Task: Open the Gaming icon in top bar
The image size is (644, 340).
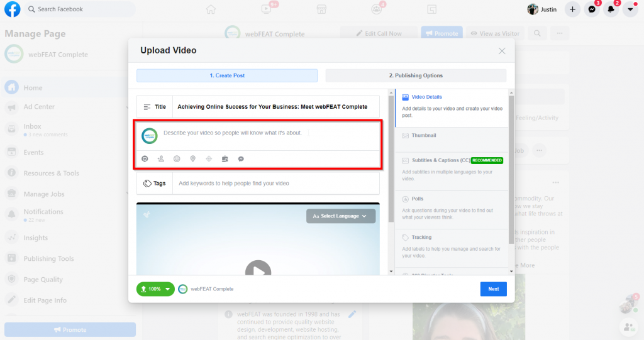Action: pyautogui.click(x=431, y=9)
